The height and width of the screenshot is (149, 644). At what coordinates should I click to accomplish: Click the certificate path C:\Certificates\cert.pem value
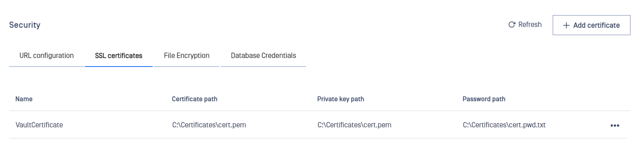(209, 125)
